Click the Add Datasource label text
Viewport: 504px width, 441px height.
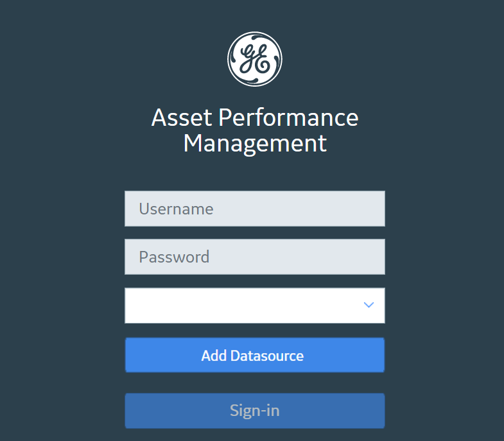click(252, 356)
